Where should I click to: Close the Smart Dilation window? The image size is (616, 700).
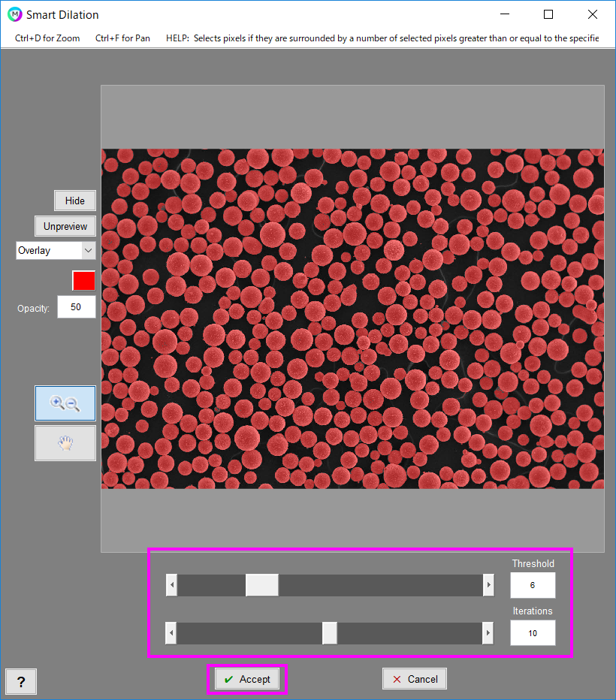click(x=593, y=14)
